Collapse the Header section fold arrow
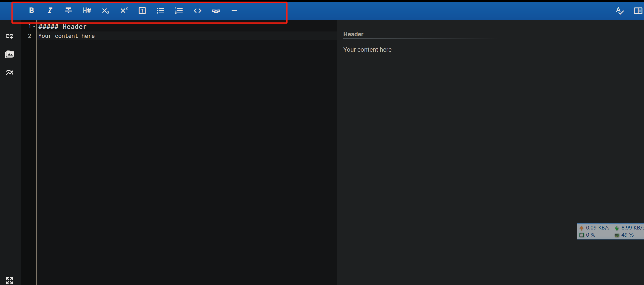 (x=34, y=27)
